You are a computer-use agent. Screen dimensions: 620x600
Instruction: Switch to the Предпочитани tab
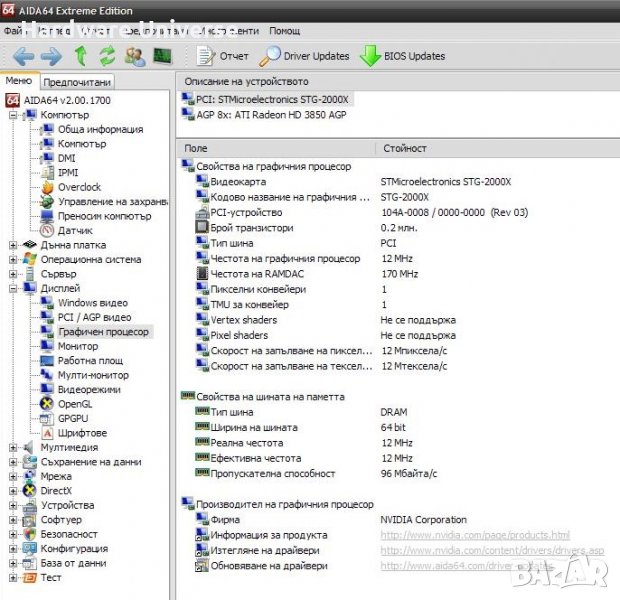click(x=77, y=82)
